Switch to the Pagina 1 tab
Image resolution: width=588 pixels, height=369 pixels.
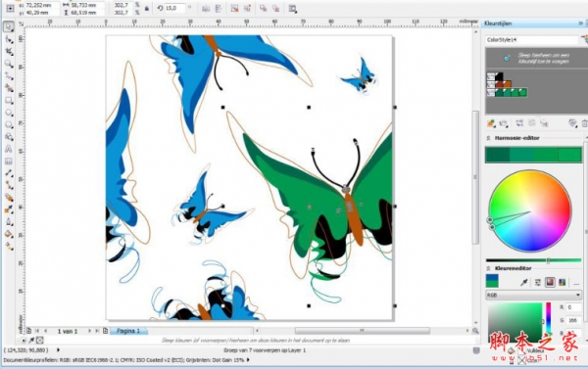coord(128,331)
